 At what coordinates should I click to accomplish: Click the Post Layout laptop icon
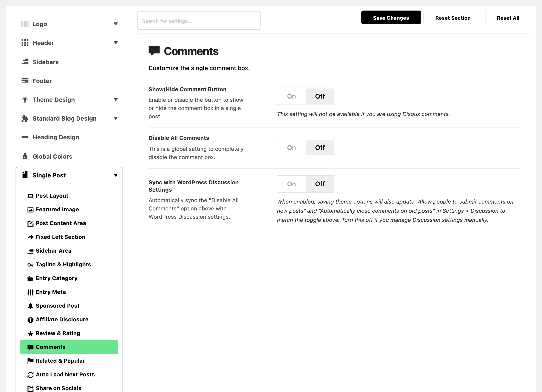coord(30,196)
